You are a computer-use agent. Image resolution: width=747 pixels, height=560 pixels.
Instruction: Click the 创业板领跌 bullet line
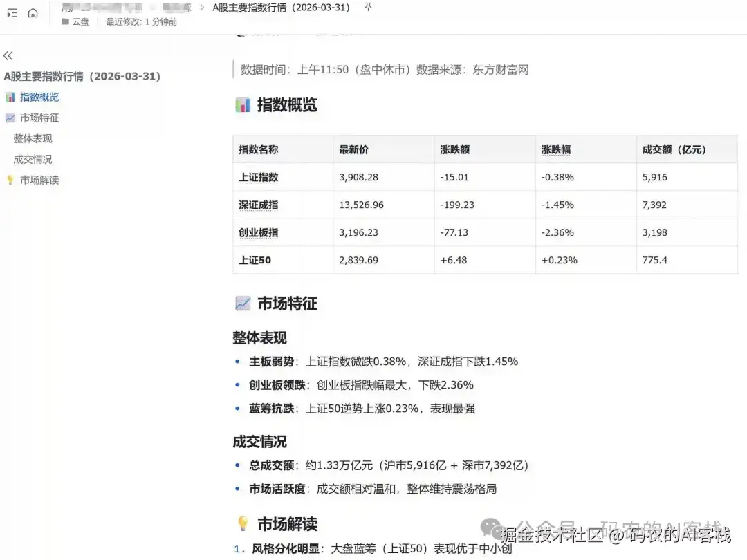[361, 385]
